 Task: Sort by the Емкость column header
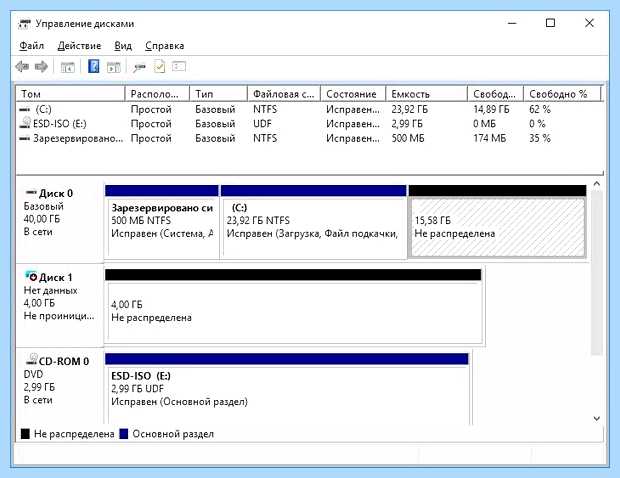click(x=427, y=94)
